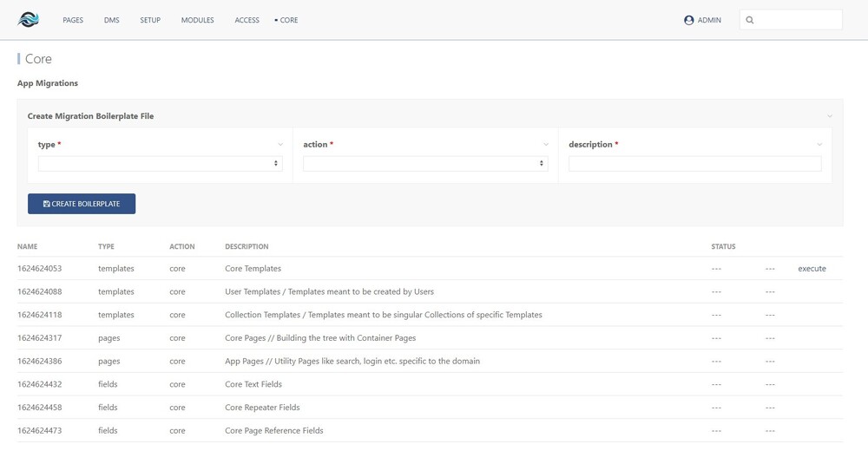Collapse the action field chevron

tap(546, 145)
